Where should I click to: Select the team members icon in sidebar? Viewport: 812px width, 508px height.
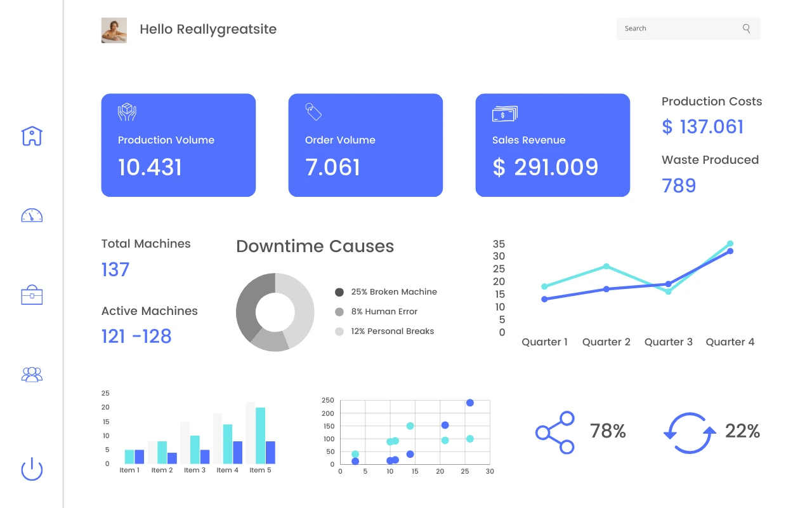click(32, 375)
